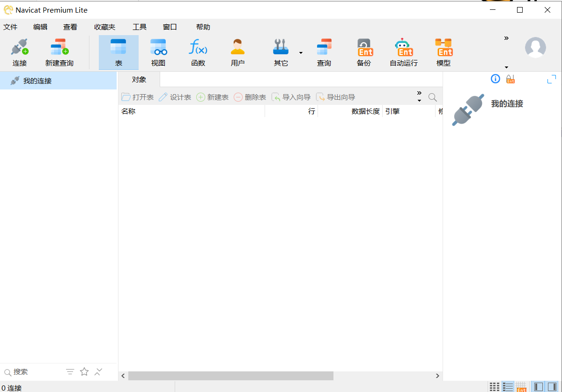Click the 新建表 (New Table) button
Viewport: 562px width, 392px height.
[x=213, y=97]
